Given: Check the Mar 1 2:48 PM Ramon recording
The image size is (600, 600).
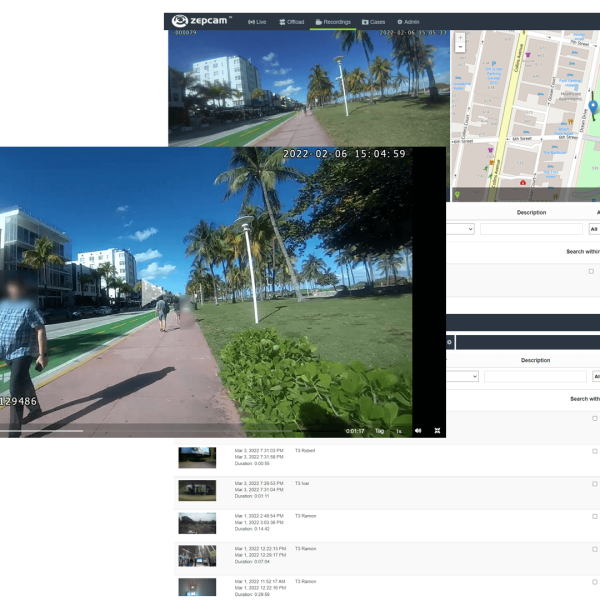Looking at the screenshot, I should click(594, 517).
